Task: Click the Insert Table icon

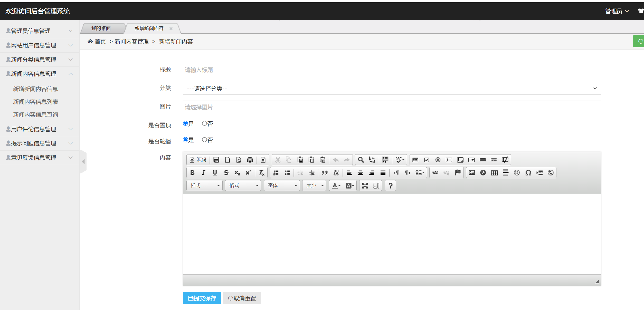Action: (494, 173)
